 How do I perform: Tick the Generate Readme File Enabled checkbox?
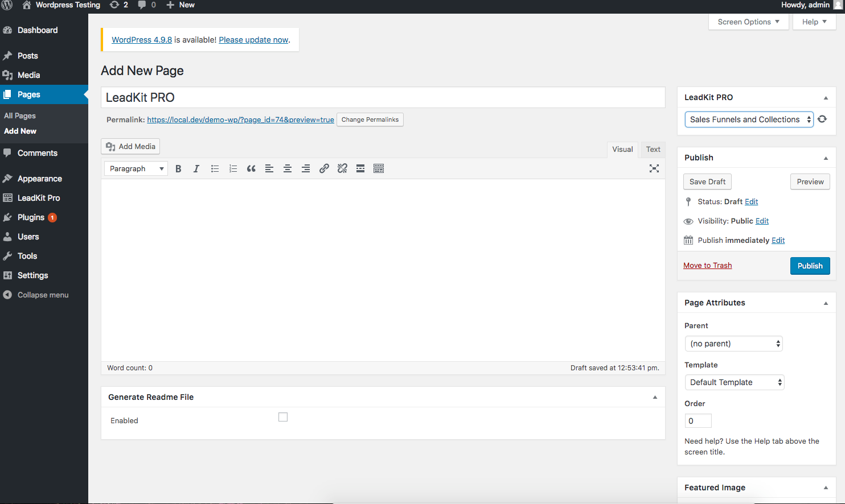[283, 417]
